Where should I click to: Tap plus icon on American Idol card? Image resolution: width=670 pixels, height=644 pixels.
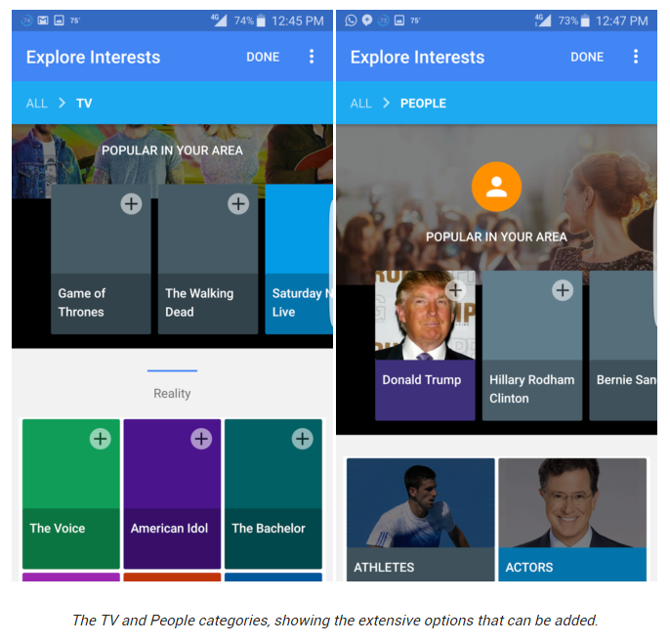pyautogui.click(x=201, y=439)
